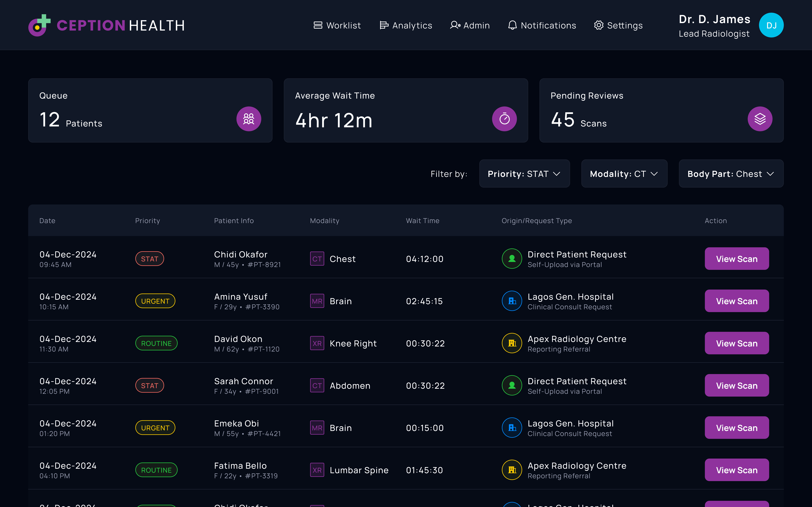Screen dimensions: 812x507
Task: Click the Average Wait Time stopwatch icon
Action: [504, 119]
